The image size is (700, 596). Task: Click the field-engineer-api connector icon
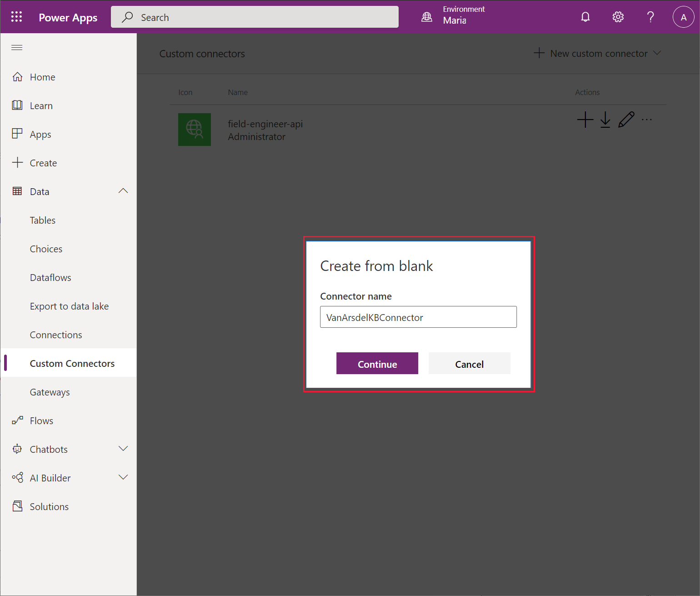(195, 130)
